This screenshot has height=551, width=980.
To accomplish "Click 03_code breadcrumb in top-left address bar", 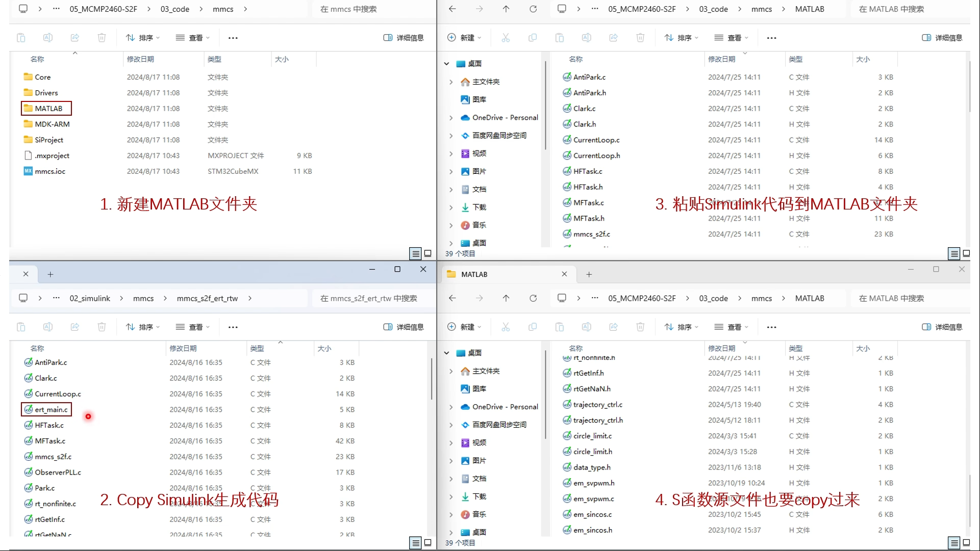I will 174,9.
